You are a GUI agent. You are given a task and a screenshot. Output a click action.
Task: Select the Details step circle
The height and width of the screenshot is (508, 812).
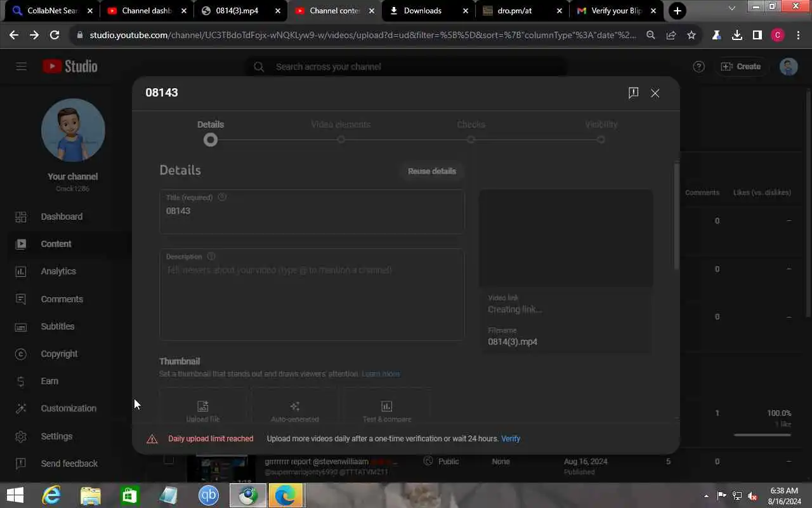(x=211, y=140)
